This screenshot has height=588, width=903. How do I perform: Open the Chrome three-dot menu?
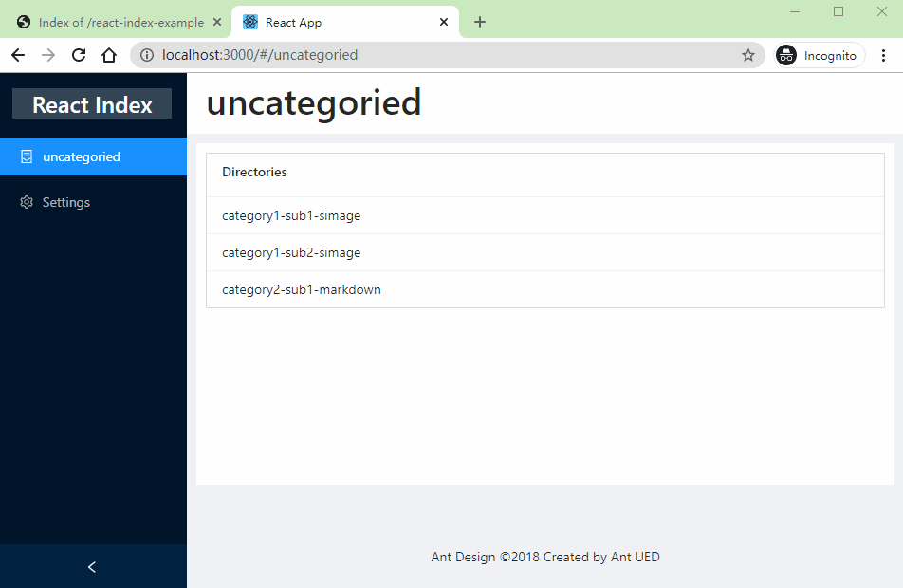click(x=883, y=55)
